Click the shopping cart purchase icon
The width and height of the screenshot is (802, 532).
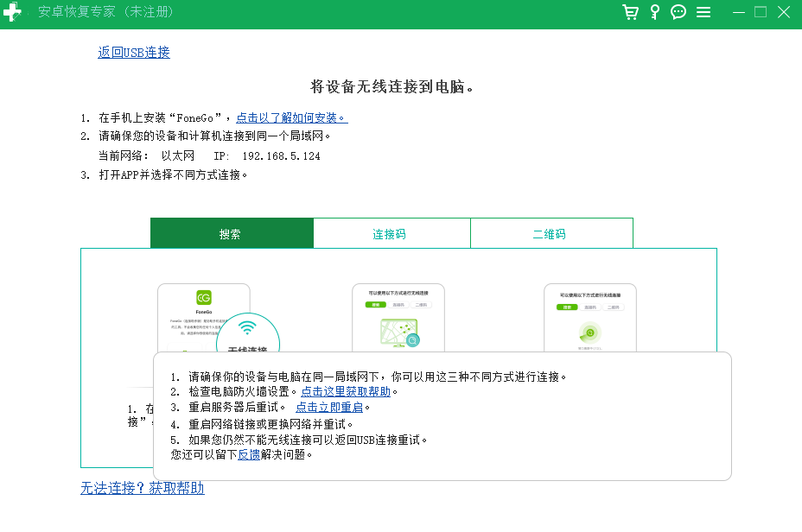[631, 12]
